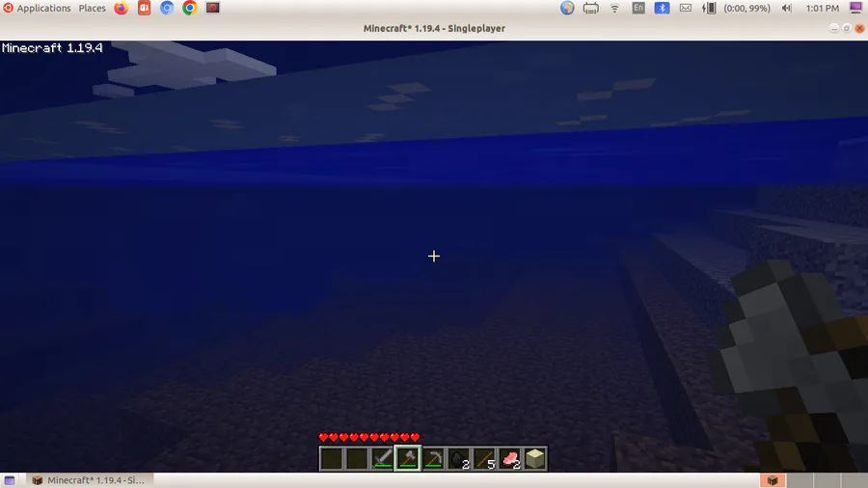
Task: Launch the orange presentation app icon
Action: point(144,8)
